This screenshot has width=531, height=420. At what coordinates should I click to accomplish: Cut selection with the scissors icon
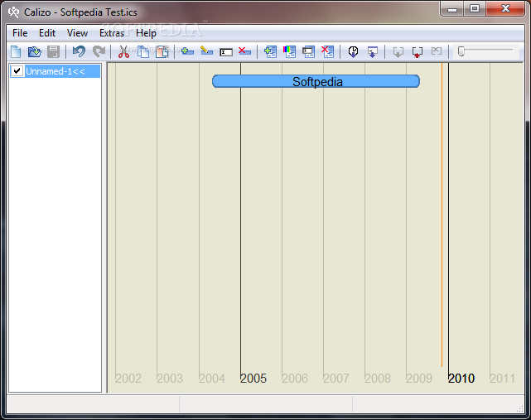click(123, 51)
